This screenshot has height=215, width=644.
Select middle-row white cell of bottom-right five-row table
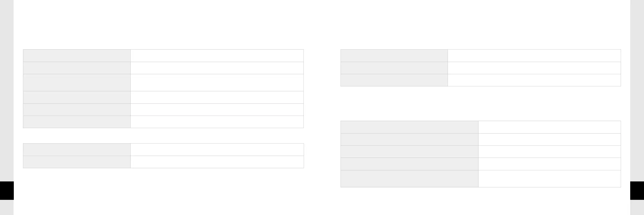[x=549, y=152]
